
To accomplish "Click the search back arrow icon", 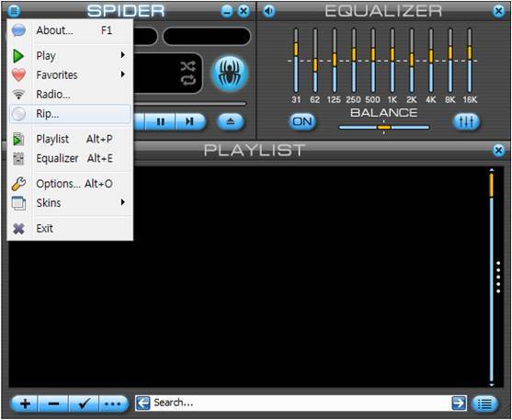I will coord(142,403).
